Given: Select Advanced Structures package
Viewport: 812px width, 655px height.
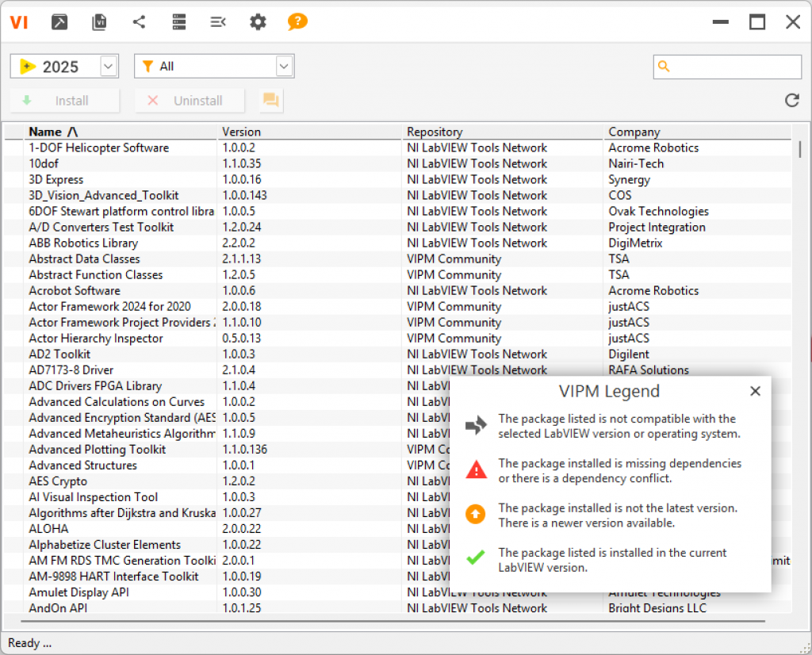Looking at the screenshot, I should pos(228,465).
